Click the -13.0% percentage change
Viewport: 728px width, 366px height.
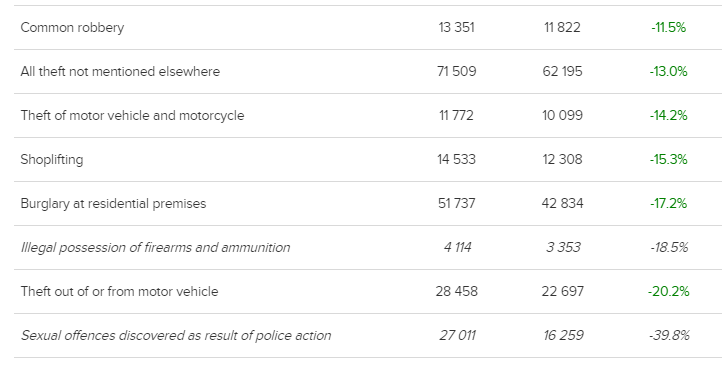tap(668, 71)
